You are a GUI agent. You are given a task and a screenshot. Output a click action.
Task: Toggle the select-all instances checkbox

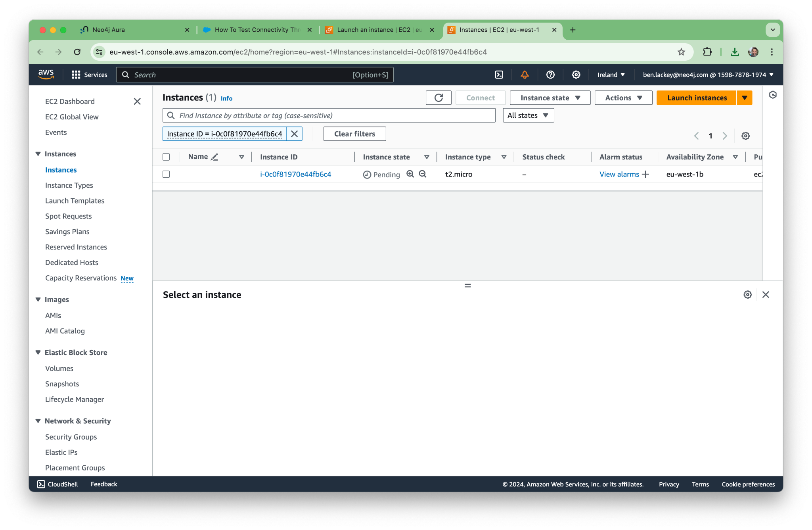click(166, 157)
